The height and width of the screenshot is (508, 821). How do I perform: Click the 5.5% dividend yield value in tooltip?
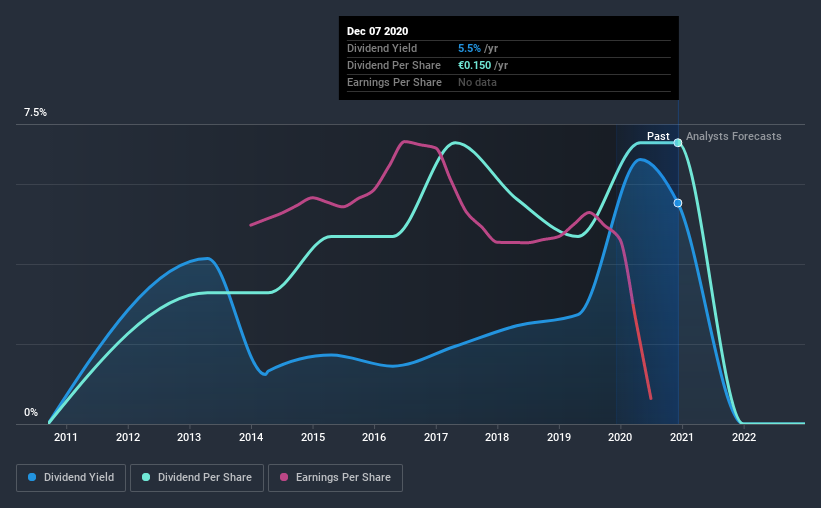click(x=469, y=48)
